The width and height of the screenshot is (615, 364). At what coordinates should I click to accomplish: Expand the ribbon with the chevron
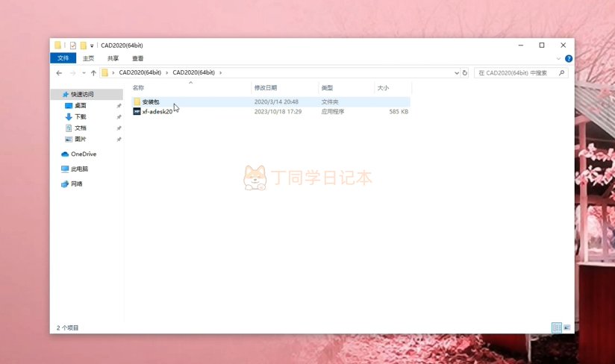point(560,58)
